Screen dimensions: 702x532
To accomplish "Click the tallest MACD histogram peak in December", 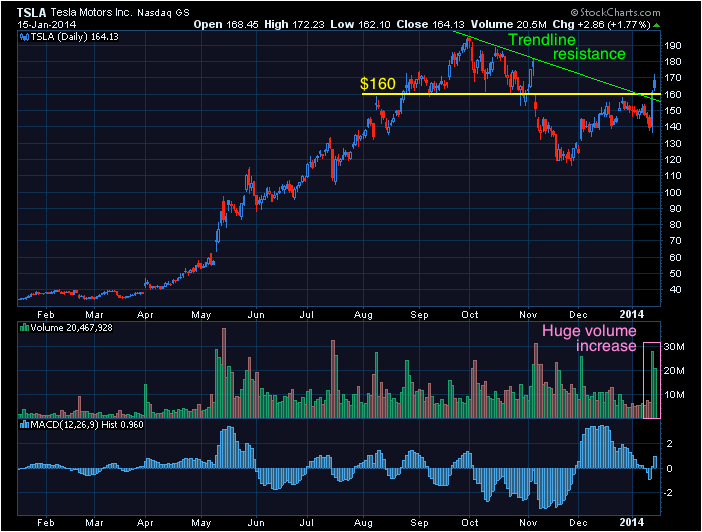I will click(604, 447).
